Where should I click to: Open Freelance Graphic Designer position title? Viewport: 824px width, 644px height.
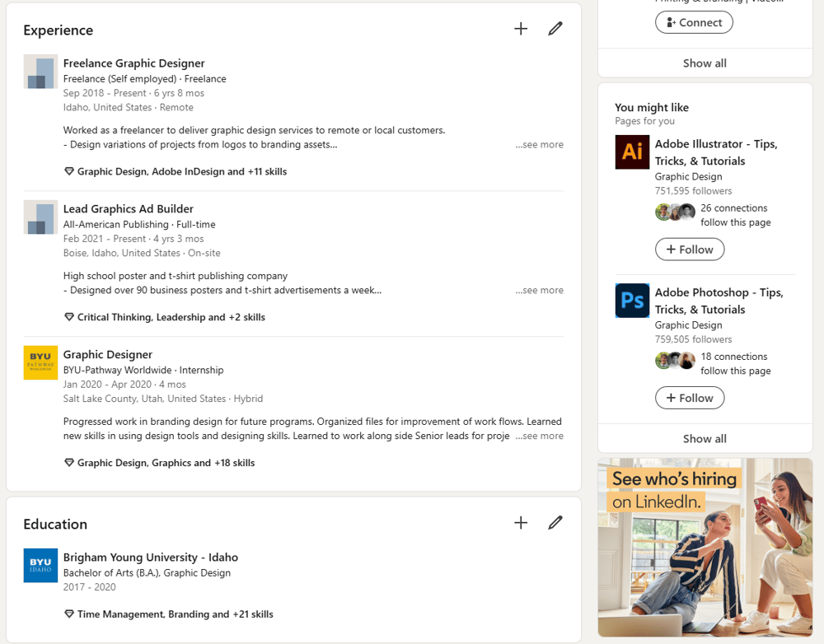point(134,63)
